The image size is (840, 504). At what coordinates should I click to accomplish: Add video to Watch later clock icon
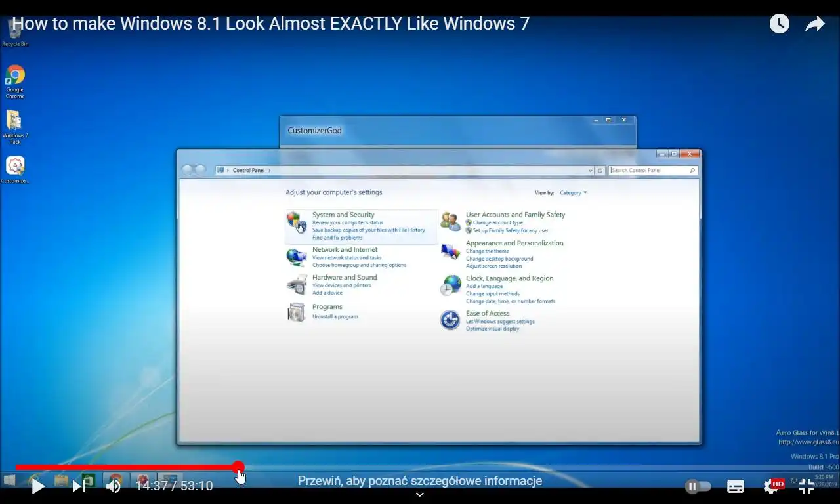(x=779, y=24)
